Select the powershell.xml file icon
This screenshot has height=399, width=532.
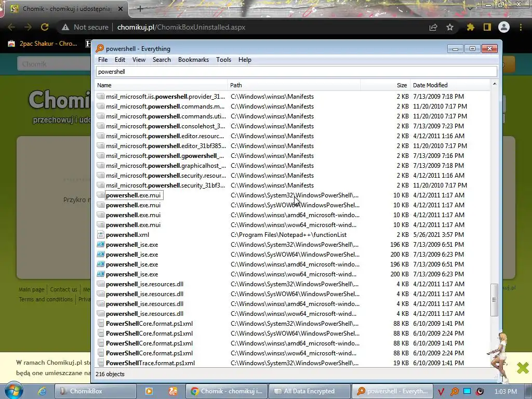(100, 235)
